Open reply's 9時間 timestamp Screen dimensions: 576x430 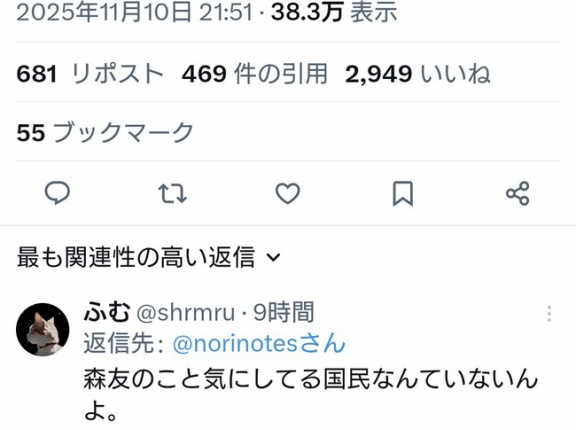click(284, 312)
